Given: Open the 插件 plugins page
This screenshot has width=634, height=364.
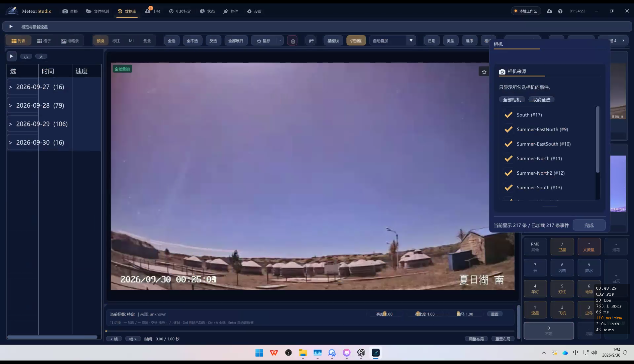Looking at the screenshot, I should point(231,11).
